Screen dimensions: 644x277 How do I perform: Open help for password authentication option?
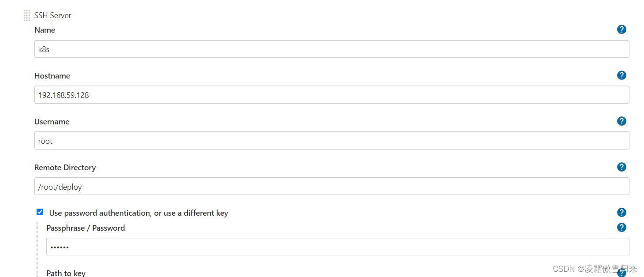622,213
